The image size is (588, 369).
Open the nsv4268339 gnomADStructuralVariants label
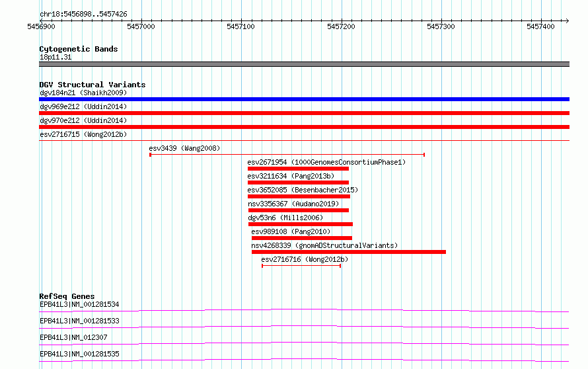coord(324,245)
